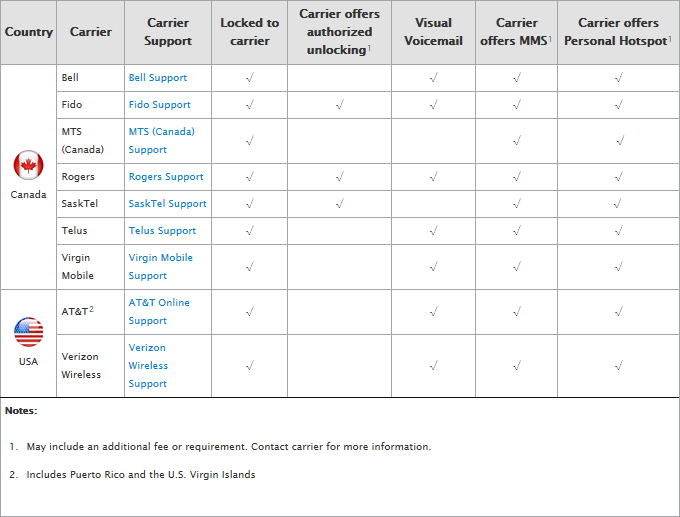Click the USA flag icon
Viewport: 680px width, 517px height.
[x=29, y=332]
